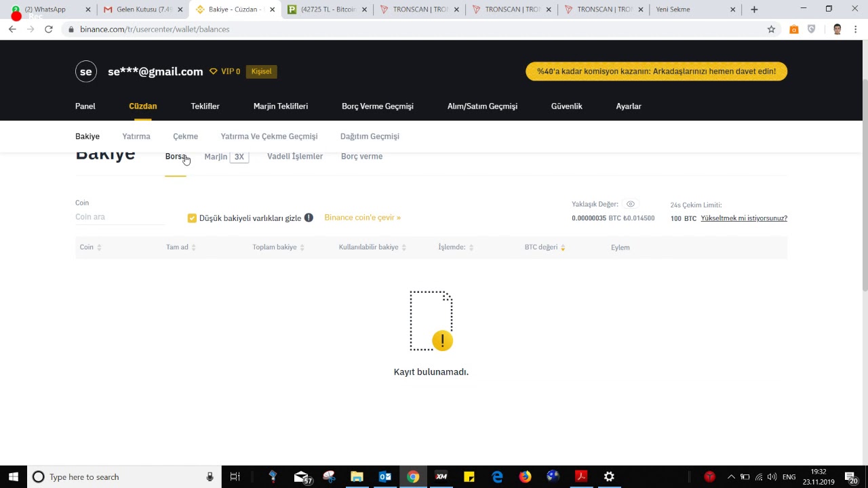Open Sticky Notes from taskbar
Viewport: 868px width, 488px height.
click(469, 477)
